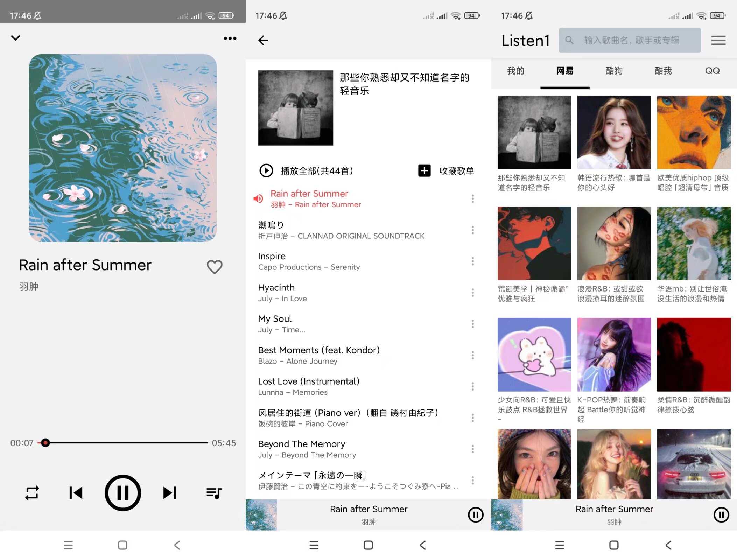Expand the back navigation arrow
Screen dimensions: 737x560
264,40
